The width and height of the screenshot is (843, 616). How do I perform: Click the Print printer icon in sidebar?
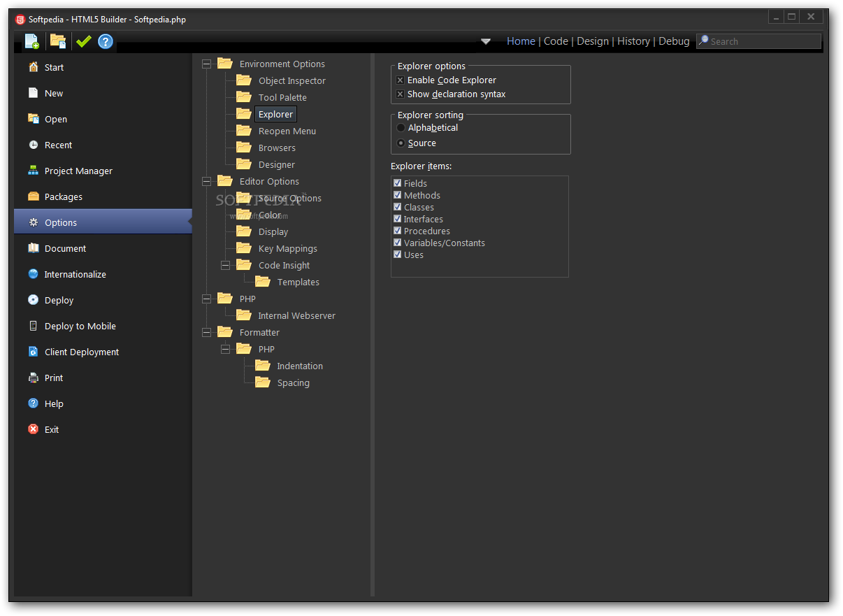[33, 378]
